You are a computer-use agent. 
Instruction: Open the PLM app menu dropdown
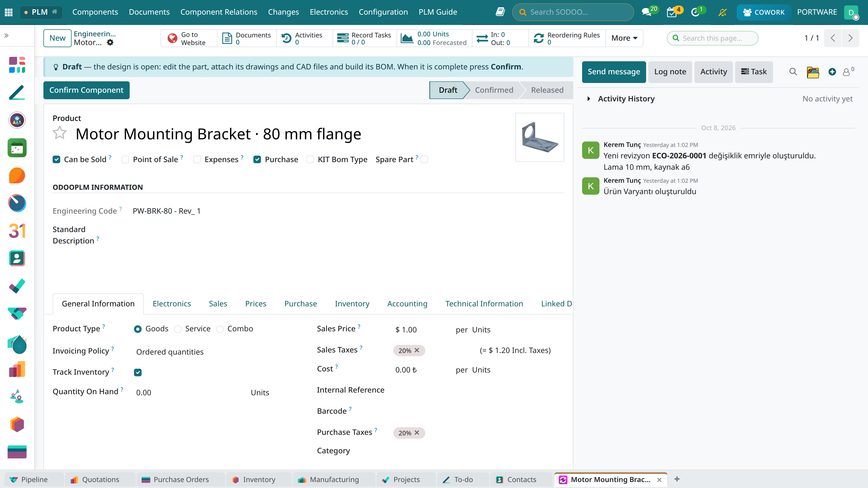tap(41, 12)
